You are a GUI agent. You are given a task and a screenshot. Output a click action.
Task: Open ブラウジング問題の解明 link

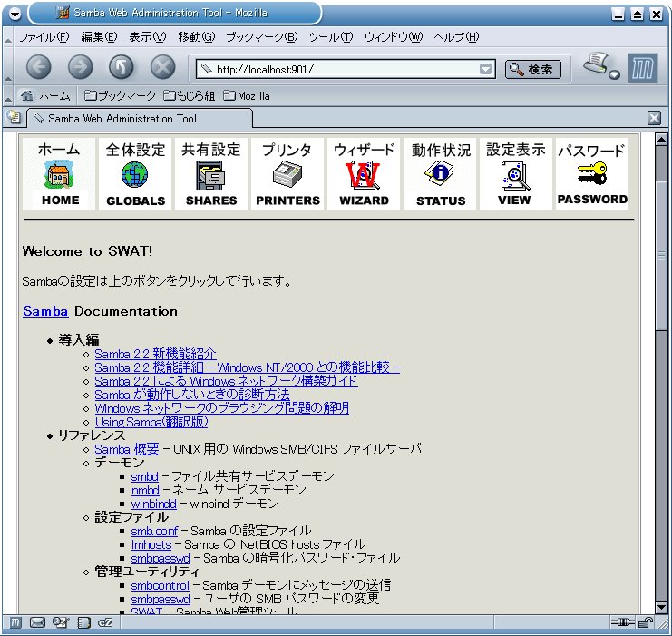point(221,408)
